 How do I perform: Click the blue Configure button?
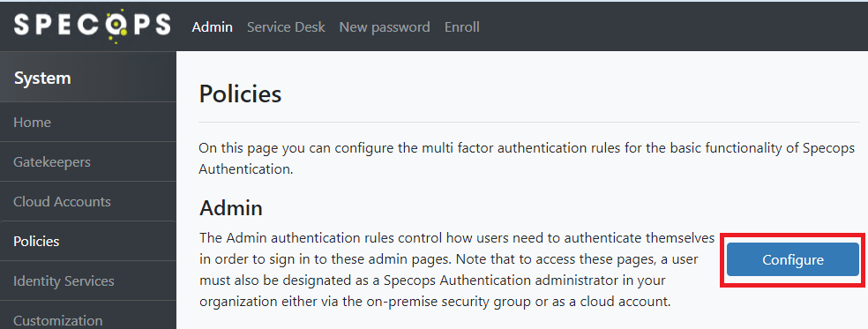click(793, 259)
